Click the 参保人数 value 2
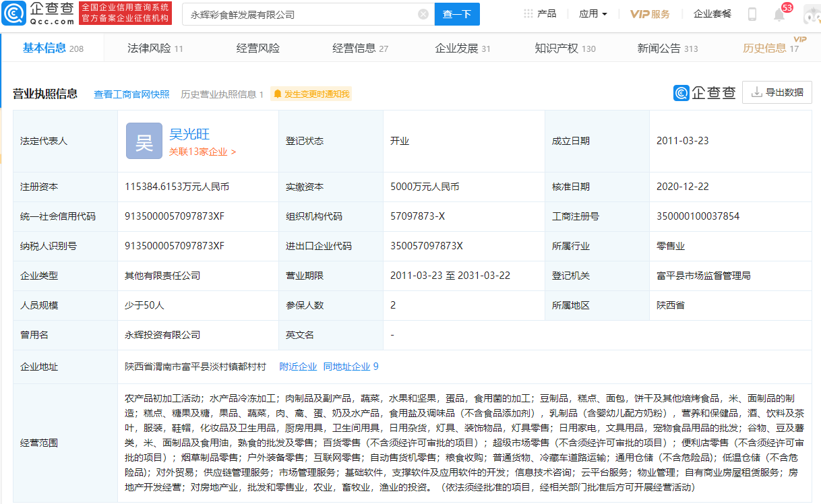This screenshot has width=821, height=504. point(393,305)
